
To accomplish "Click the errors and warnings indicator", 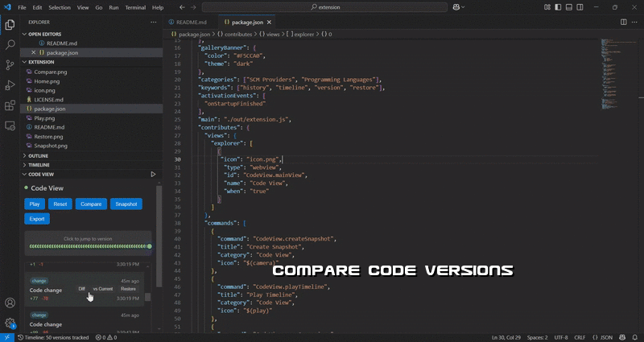I will click(106, 337).
